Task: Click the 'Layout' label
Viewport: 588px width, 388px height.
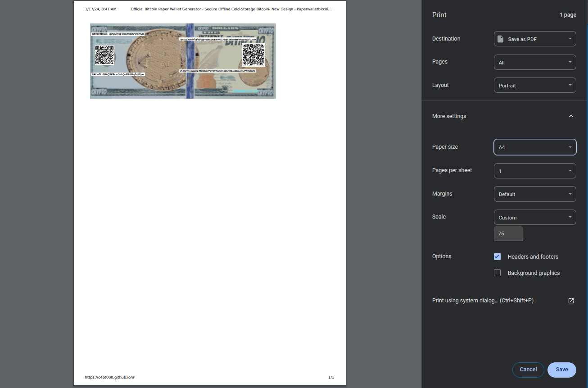Action: tap(440, 85)
